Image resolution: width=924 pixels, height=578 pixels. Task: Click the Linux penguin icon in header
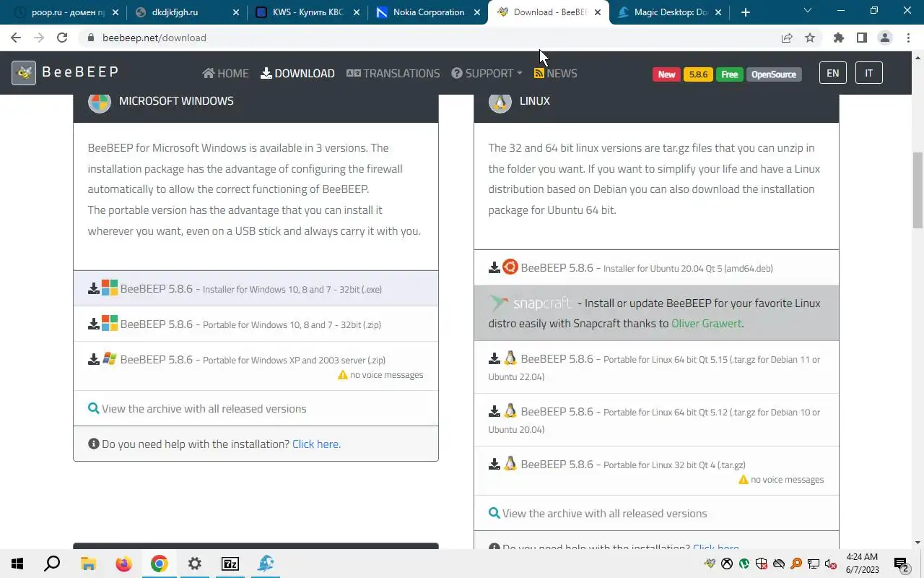click(500, 101)
